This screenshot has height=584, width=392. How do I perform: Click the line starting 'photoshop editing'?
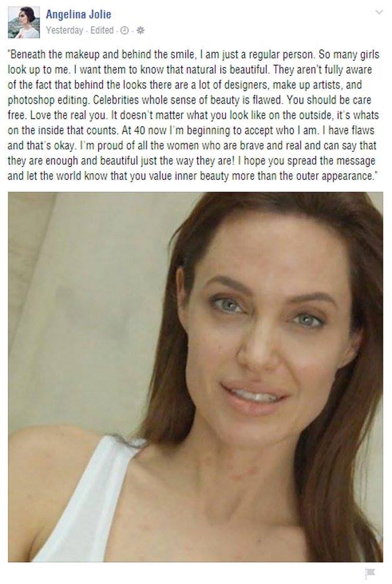pyautogui.click(x=189, y=100)
